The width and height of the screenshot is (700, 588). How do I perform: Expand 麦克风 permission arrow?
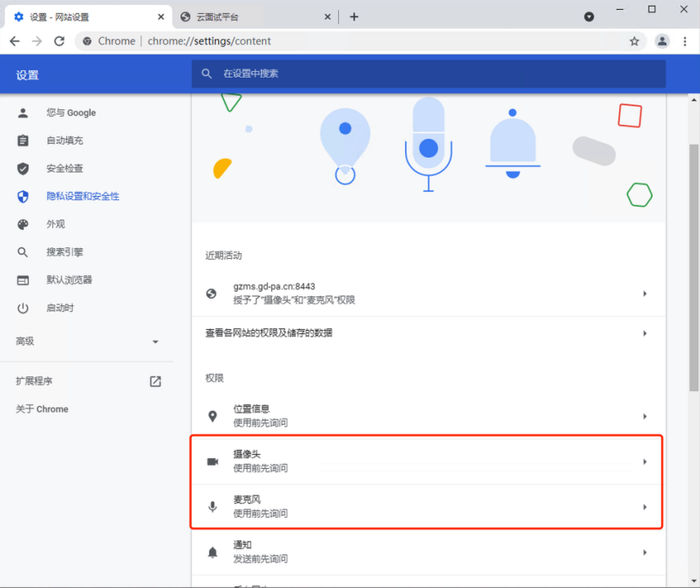[x=644, y=507]
